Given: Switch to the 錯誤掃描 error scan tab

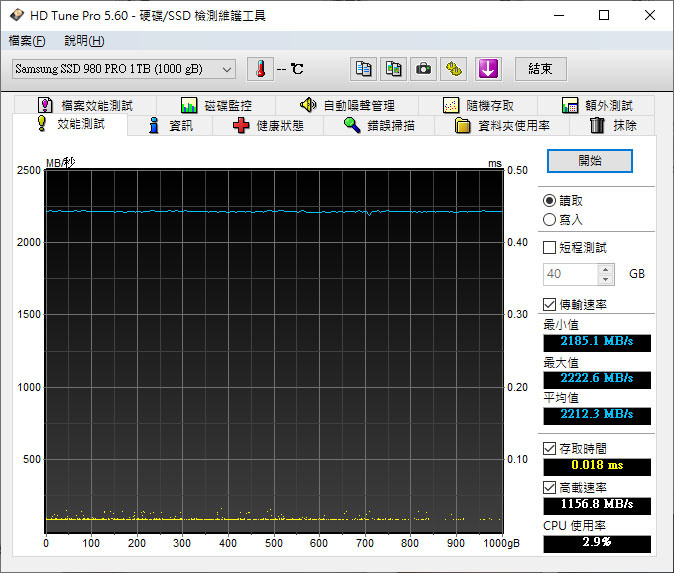Looking at the screenshot, I should pyautogui.click(x=377, y=125).
